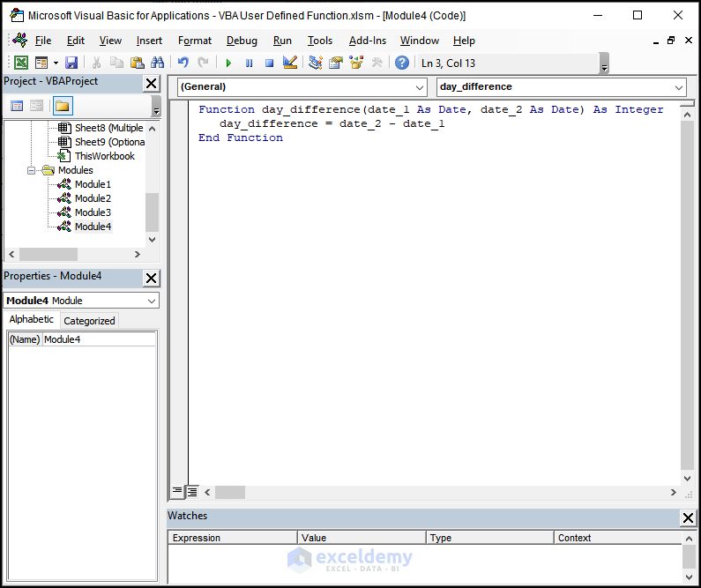This screenshot has width=701, height=588.
Task: Click the View Microsoft Excel icon
Action: coord(20,63)
